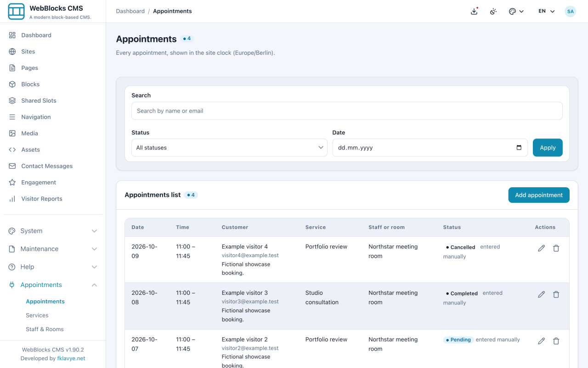Open the EN language selector

547,11
